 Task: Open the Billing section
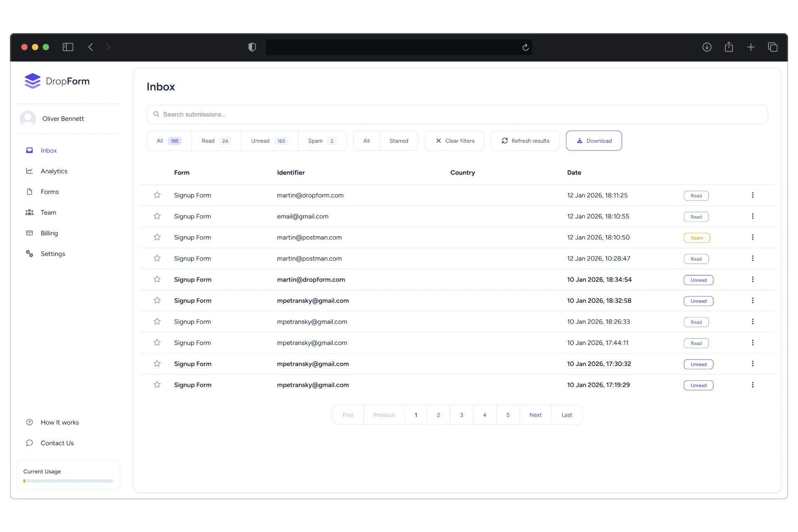pyautogui.click(x=49, y=233)
